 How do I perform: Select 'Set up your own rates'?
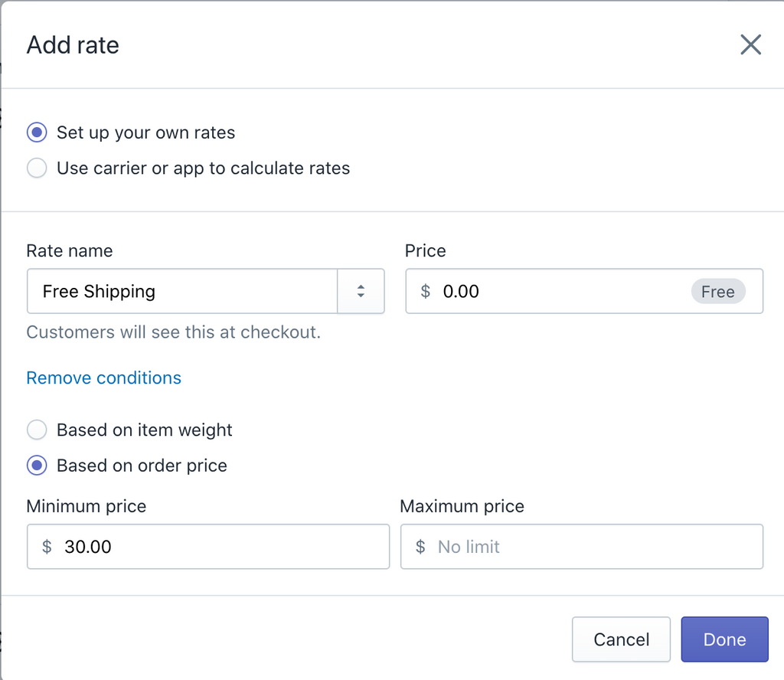click(36, 132)
